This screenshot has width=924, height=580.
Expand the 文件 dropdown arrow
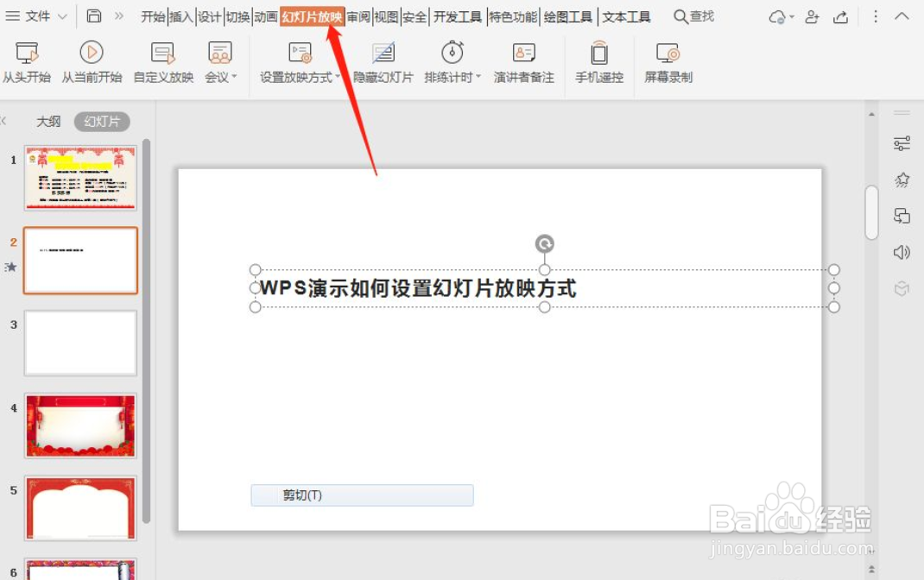(x=62, y=17)
